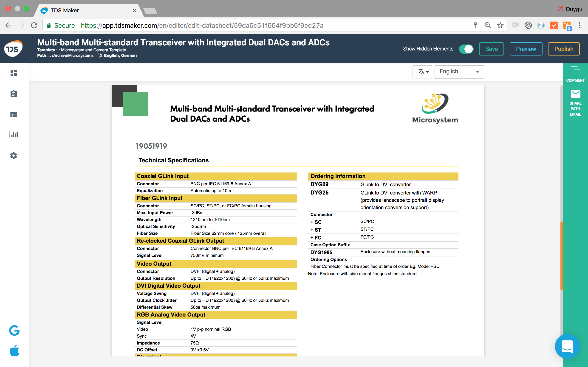588x367 pixels.
Task: Open the English language dropdown
Action: pos(459,72)
